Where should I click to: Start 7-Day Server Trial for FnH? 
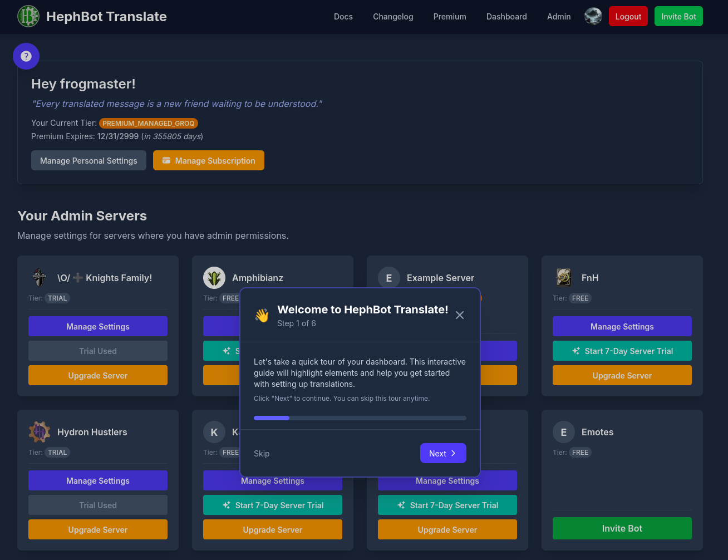tap(622, 351)
